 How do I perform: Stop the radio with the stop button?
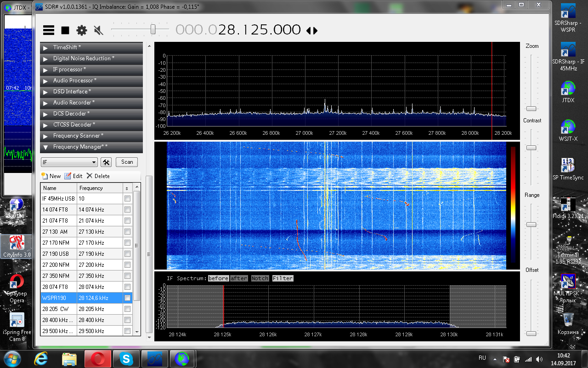pyautogui.click(x=65, y=30)
